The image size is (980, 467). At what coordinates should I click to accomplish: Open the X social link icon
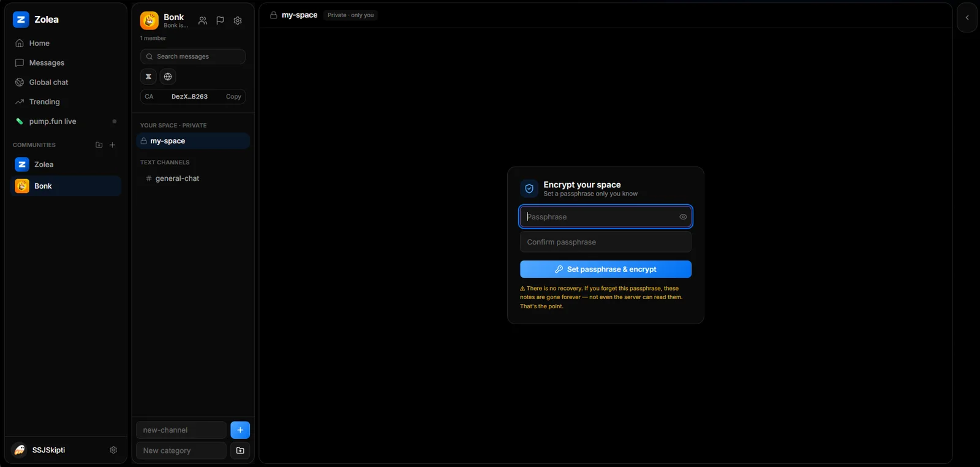pos(148,77)
